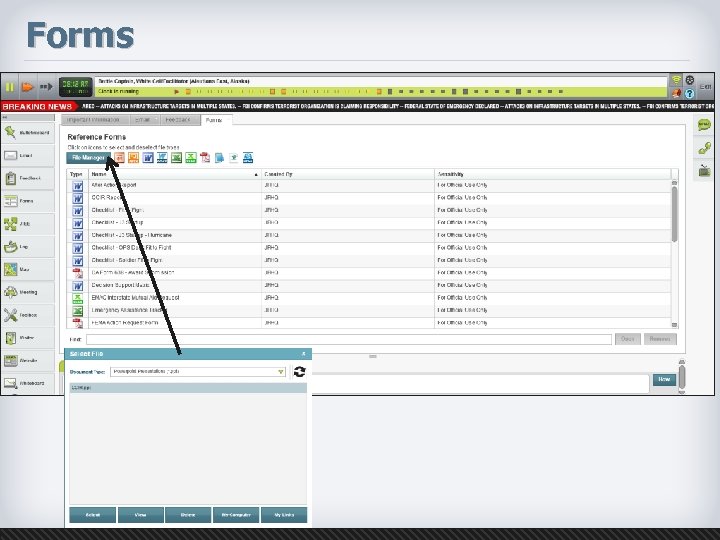This screenshot has height=540, width=720.
Task: Open the Bulletin Board sidebar item
Action: (x=28, y=133)
